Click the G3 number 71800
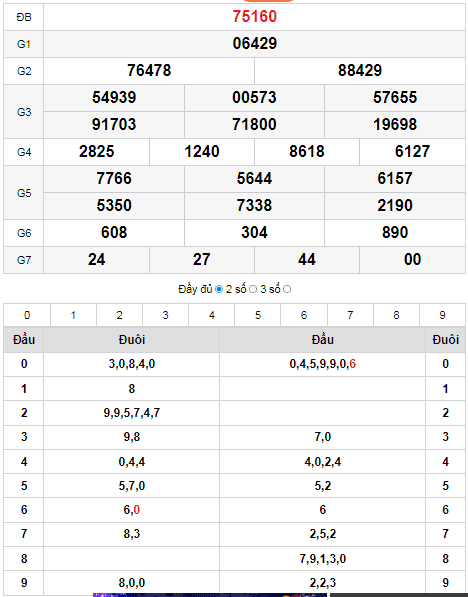 254,125
